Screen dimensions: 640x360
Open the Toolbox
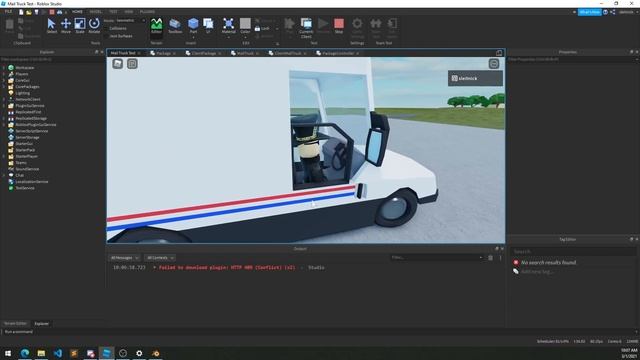175,26
